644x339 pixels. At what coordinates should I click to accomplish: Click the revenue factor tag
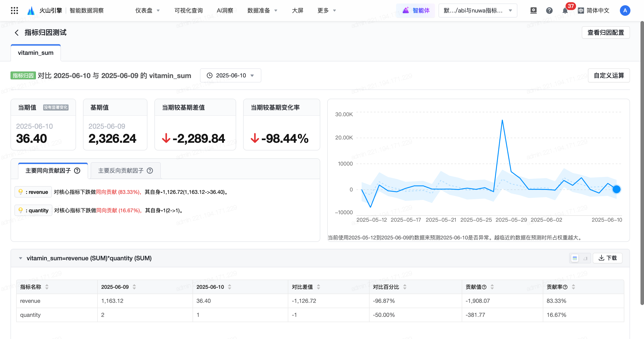[x=33, y=192]
